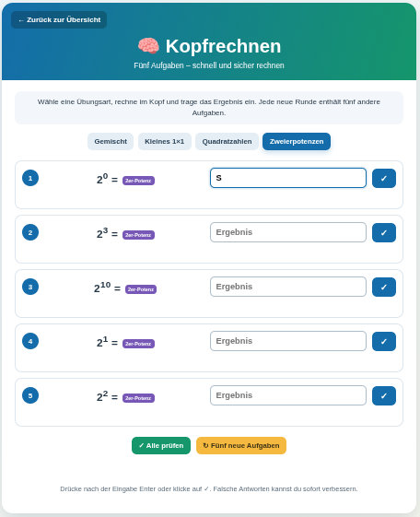Click the 2er-Potenz tag on task 4
Viewport: 420px width, 517px height.
(x=138, y=344)
